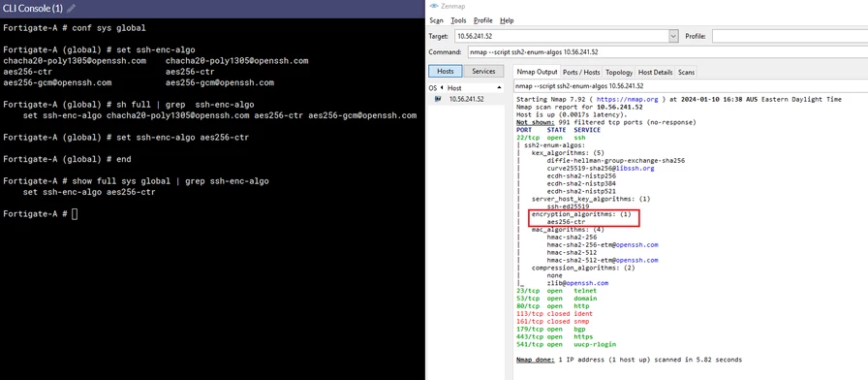The height and width of the screenshot is (380, 868).
Task: Click 'kex_algorithms: (5)' in Nmap output
Action: point(568,153)
